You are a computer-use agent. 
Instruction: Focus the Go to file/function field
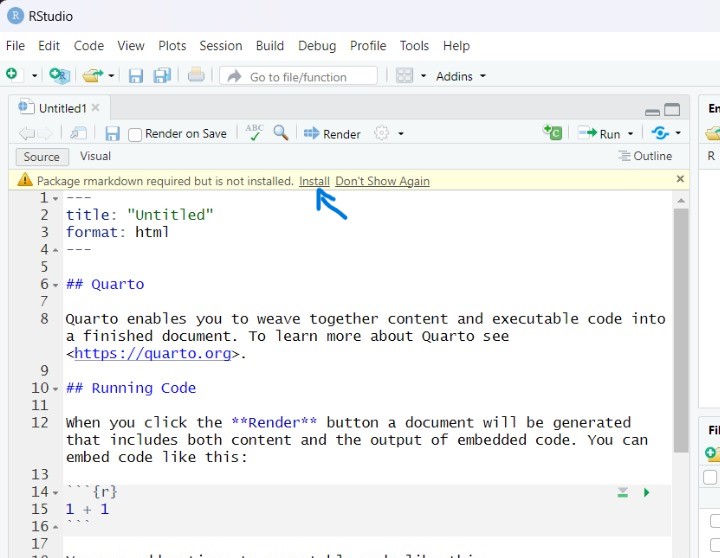(298, 76)
